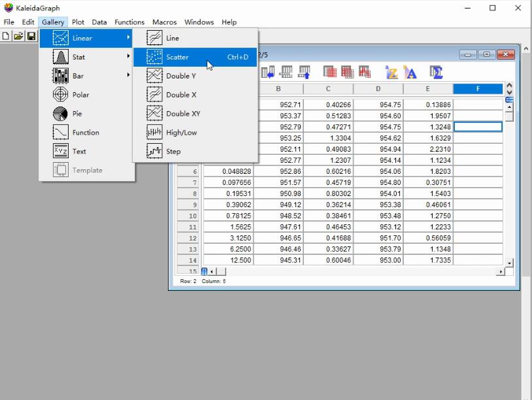
Task: Select the Linear plot gallery icon
Action: [60, 38]
